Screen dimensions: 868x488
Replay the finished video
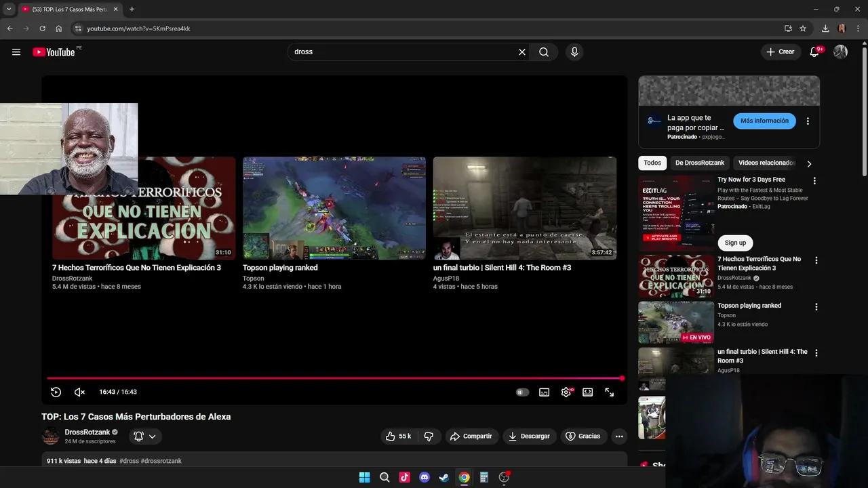[x=56, y=392]
